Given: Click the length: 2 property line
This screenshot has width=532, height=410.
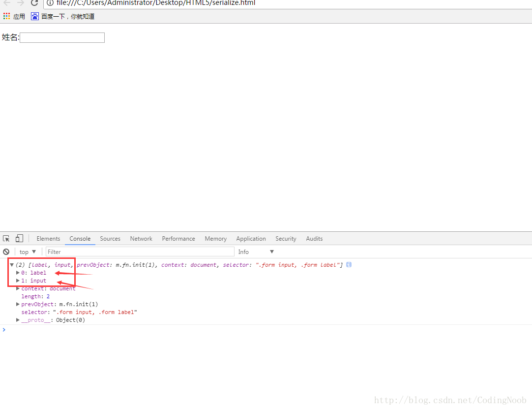Looking at the screenshot, I should 35,296.
